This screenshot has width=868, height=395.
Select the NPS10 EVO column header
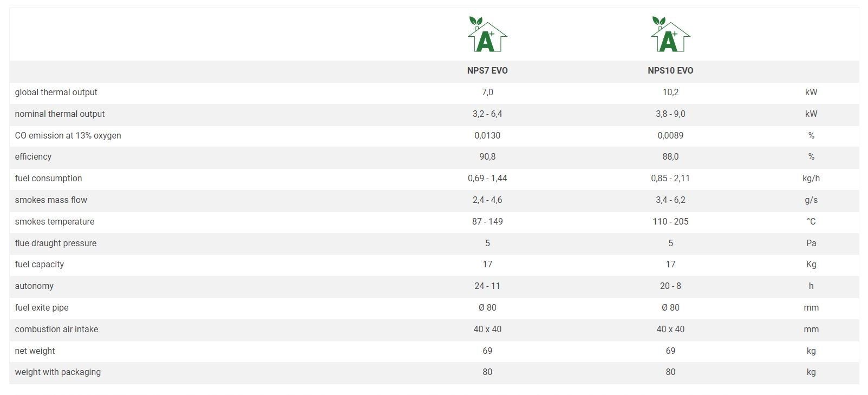pyautogui.click(x=670, y=70)
